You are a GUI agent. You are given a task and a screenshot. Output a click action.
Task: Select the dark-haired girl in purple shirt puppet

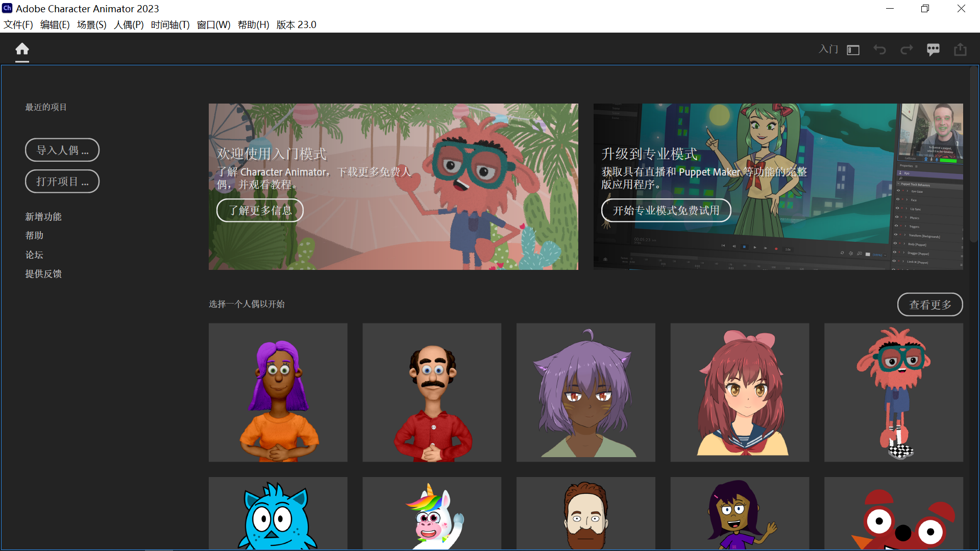[x=740, y=513]
